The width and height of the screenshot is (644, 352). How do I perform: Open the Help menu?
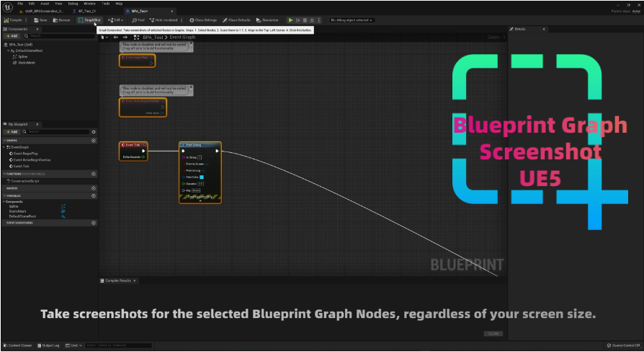tap(119, 4)
